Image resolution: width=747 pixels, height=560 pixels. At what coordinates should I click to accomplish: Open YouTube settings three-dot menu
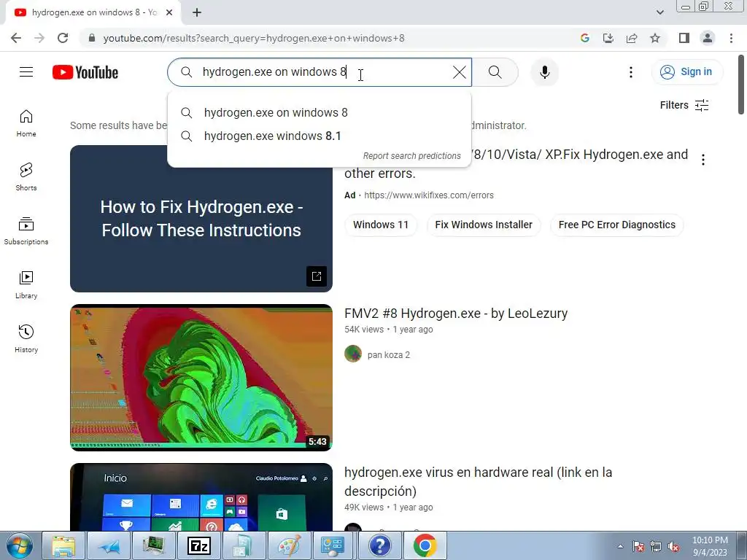click(631, 72)
